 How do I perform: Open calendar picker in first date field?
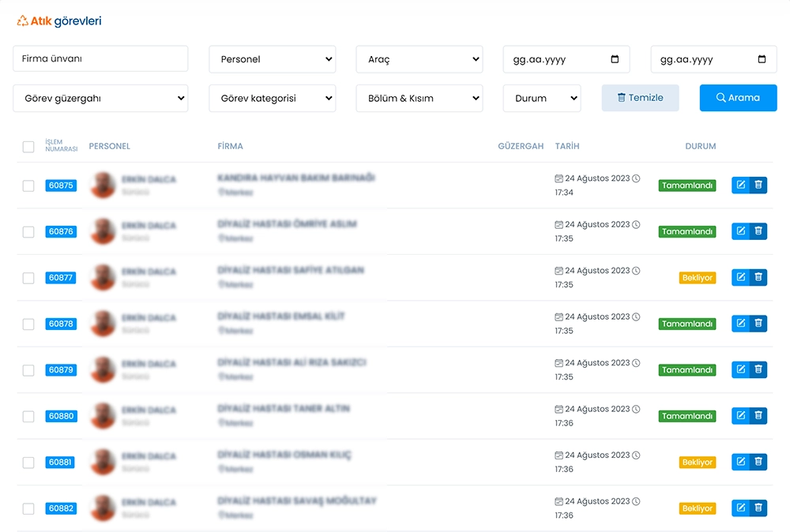615,59
